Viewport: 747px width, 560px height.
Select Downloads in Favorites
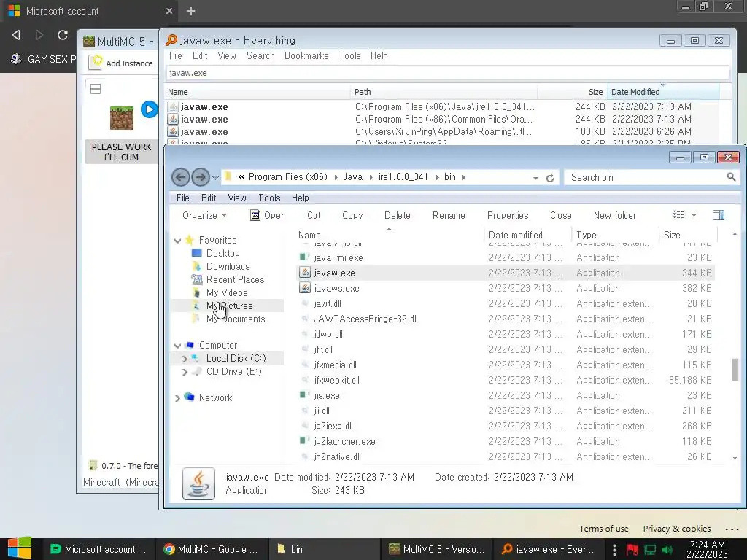point(228,266)
